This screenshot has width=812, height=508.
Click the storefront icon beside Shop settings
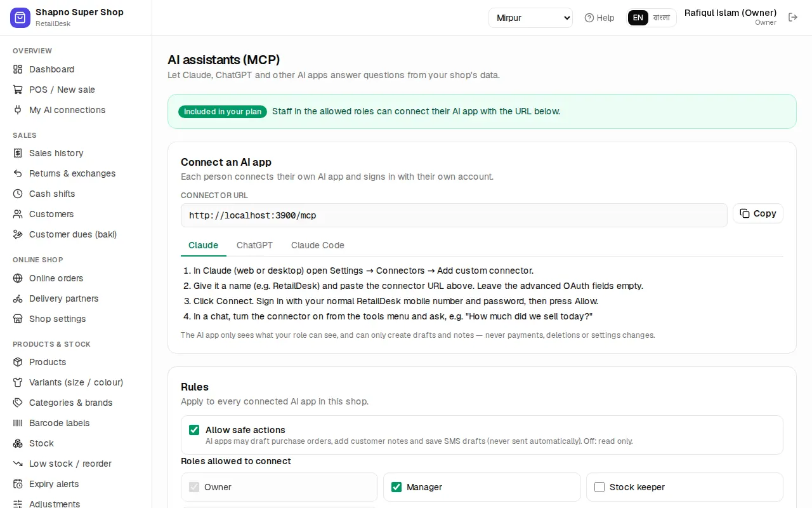pos(18,319)
